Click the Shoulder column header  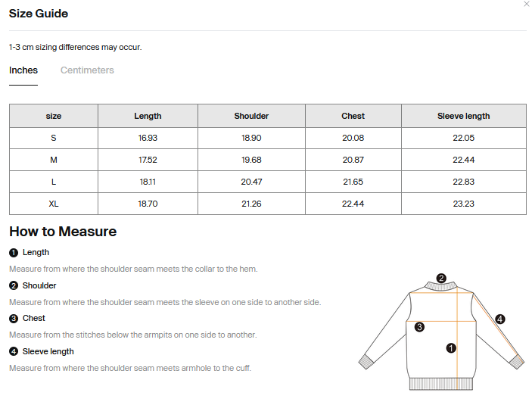pos(251,116)
